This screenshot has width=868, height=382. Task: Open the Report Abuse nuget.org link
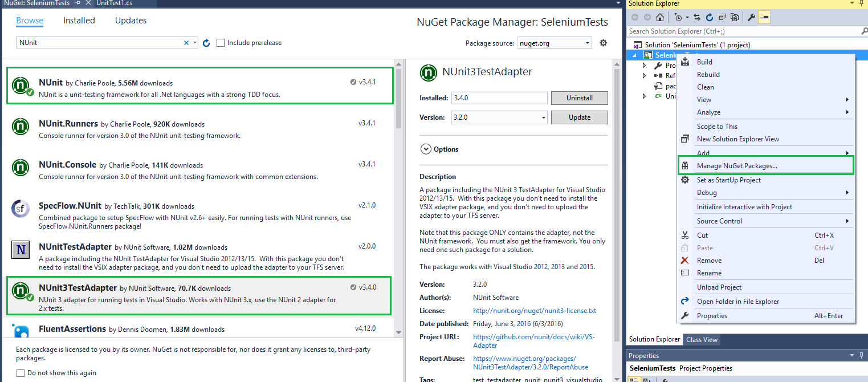click(x=531, y=363)
